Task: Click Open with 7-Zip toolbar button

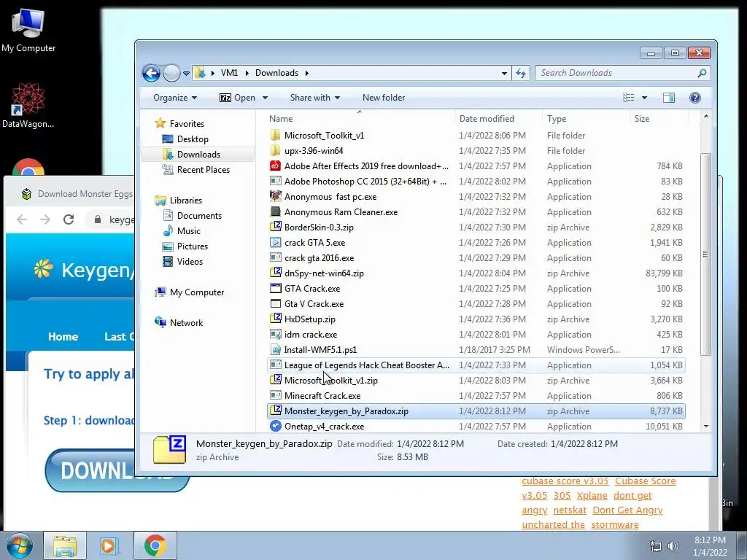Action: tap(237, 98)
